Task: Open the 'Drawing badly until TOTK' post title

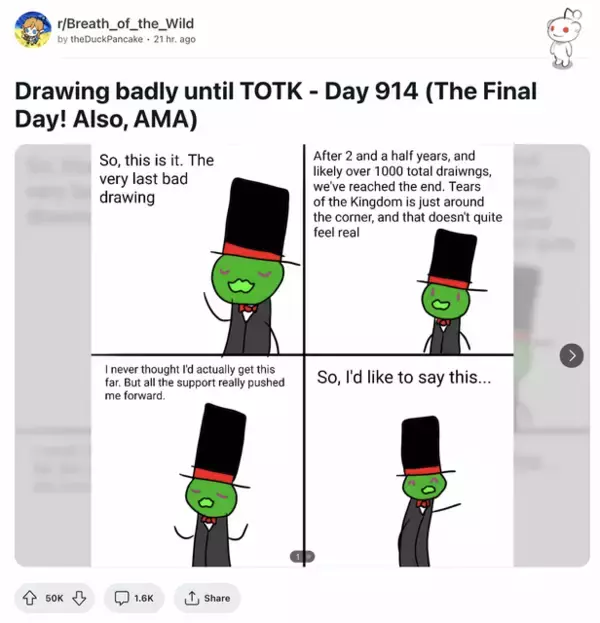Action: pos(276,105)
